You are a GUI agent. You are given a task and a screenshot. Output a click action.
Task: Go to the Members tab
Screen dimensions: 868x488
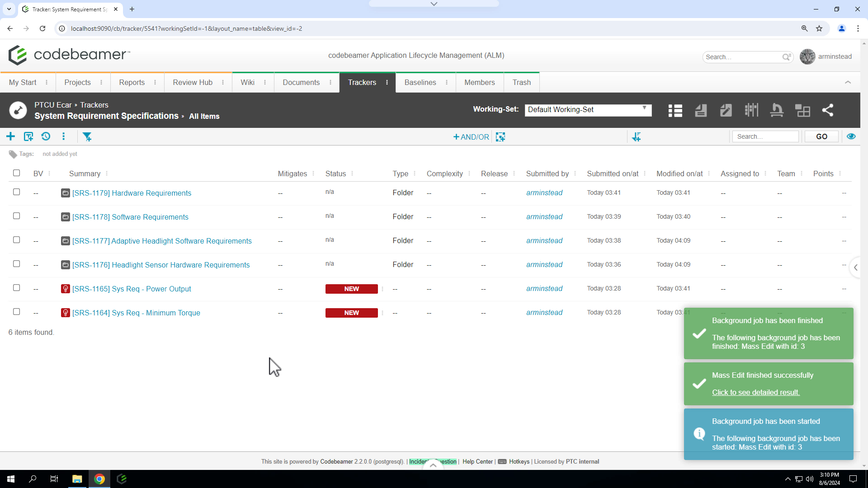tap(480, 82)
